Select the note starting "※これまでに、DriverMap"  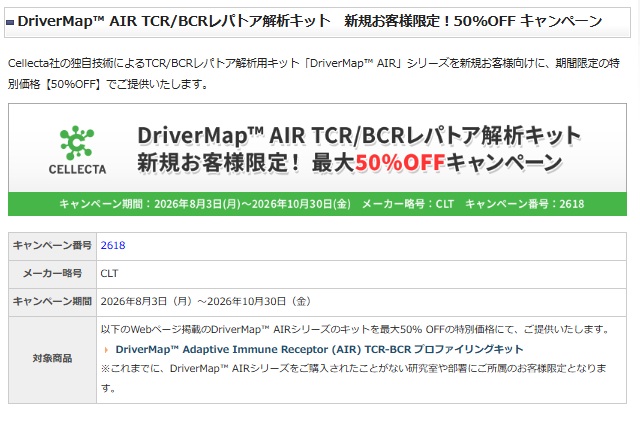click(x=353, y=378)
